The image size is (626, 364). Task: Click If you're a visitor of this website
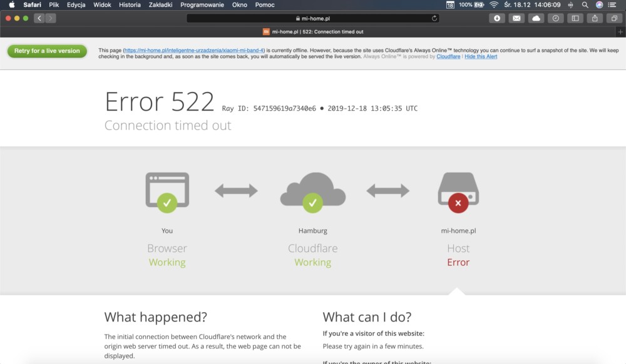click(374, 334)
